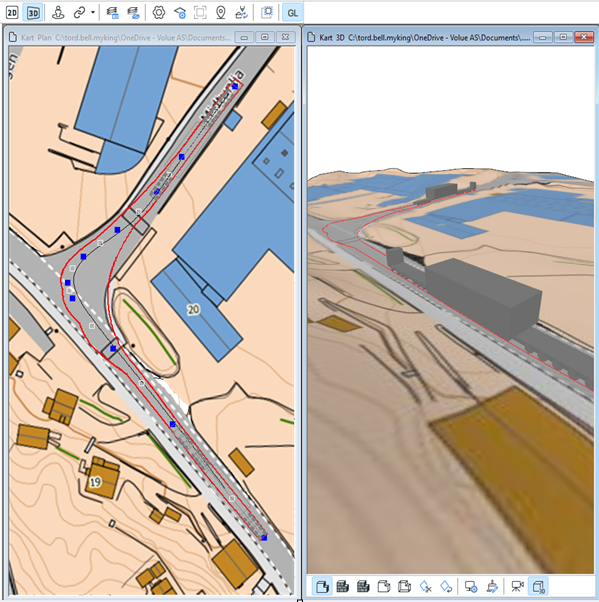Viewport: 599px width, 602px height.
Task: Switch to the 2D view mode
Action: point(12,13)
